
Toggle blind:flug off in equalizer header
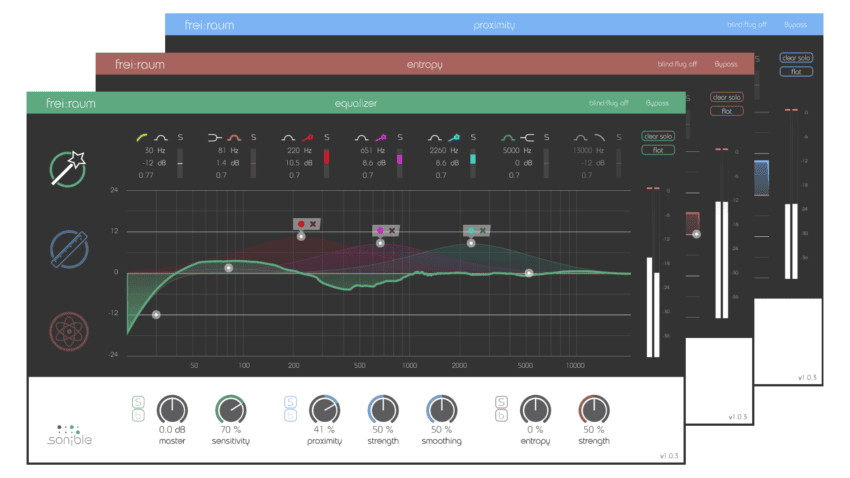click(x=608, y=103)
